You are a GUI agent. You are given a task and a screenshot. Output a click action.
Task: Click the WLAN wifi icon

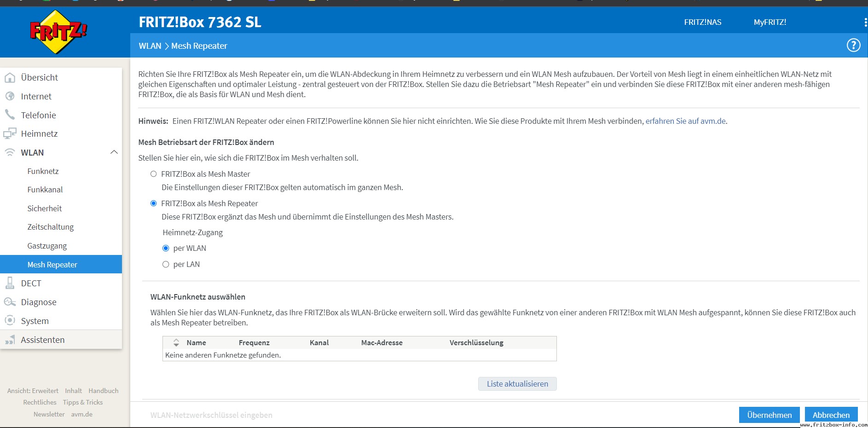(10, 152)
